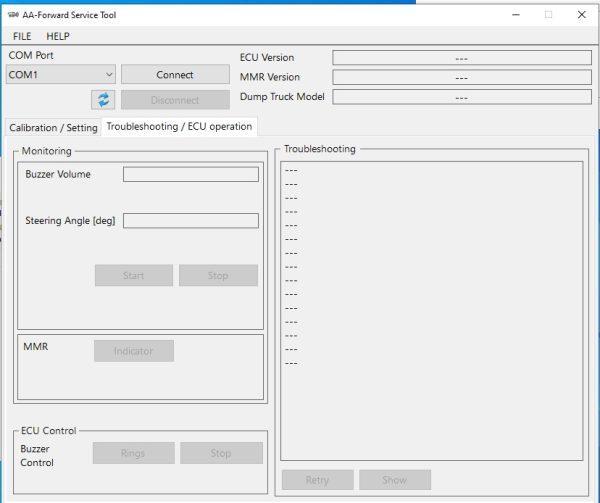
Task: Click the ECU Version field
Action: pyautogui.click(x=462, y=58)
